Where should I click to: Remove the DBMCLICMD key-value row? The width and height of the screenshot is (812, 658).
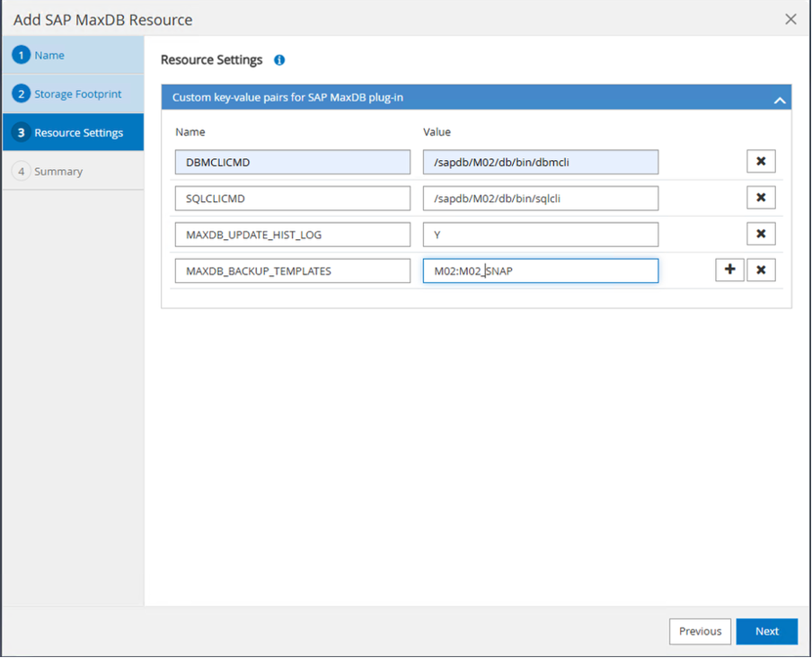coord(761,162)
